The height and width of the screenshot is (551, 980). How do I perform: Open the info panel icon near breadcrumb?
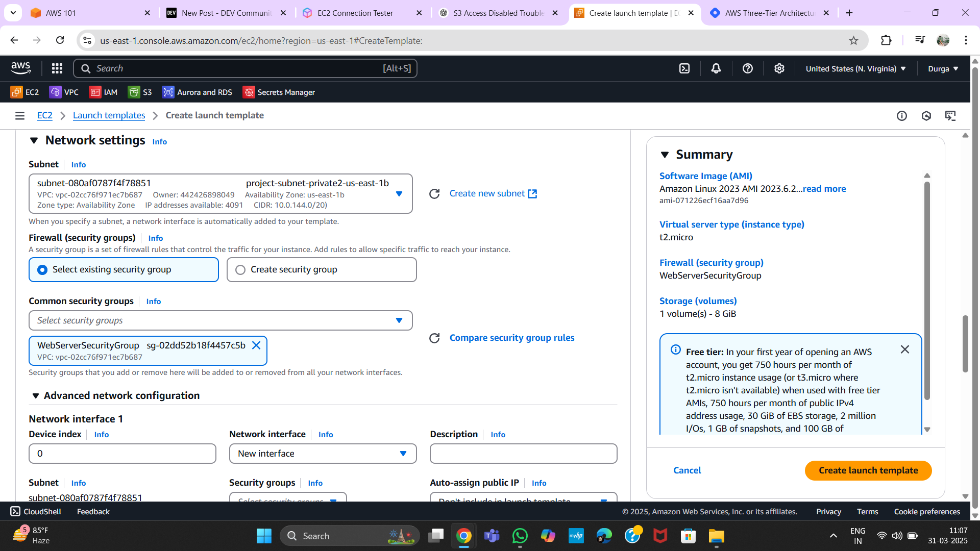click(x=902, y=116)
